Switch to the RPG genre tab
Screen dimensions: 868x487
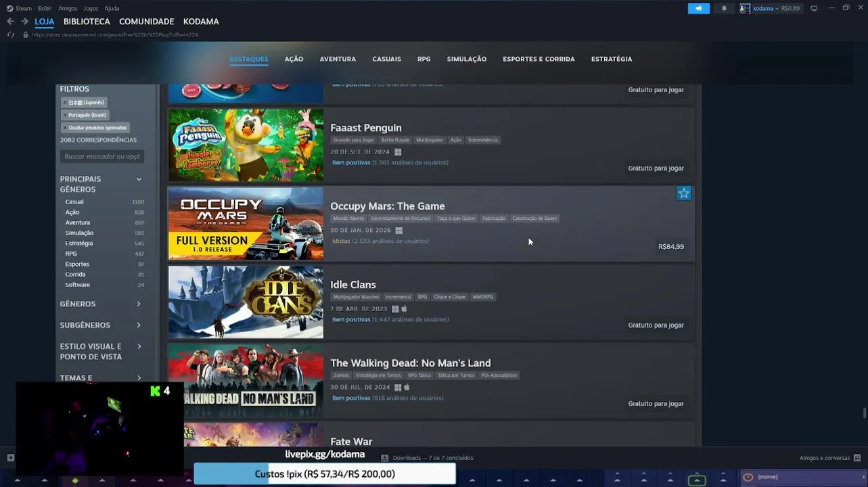(x=424, y=59)
